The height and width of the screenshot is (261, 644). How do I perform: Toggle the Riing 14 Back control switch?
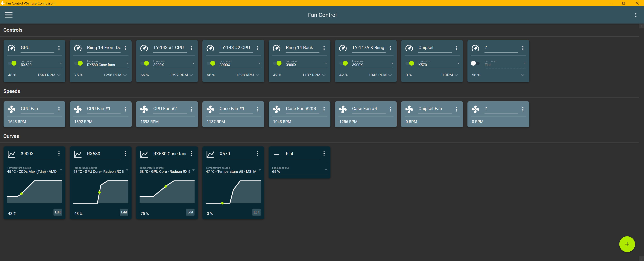tap(277, 63)
